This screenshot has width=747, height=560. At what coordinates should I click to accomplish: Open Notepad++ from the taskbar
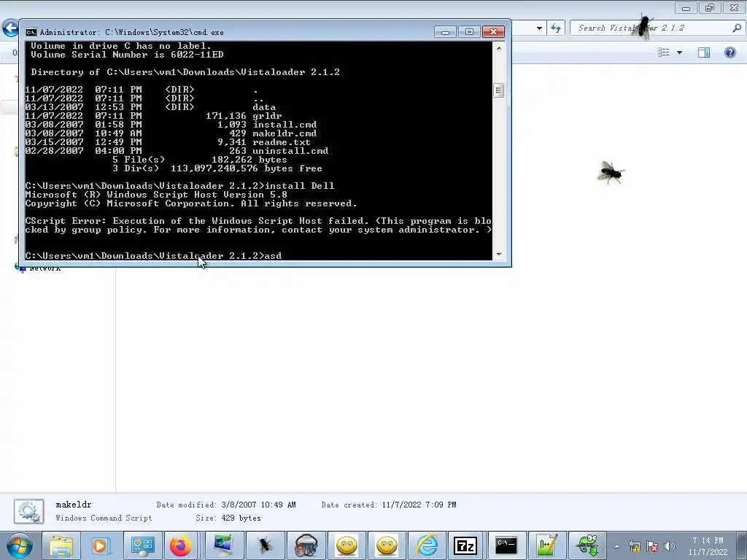(546, 545)
